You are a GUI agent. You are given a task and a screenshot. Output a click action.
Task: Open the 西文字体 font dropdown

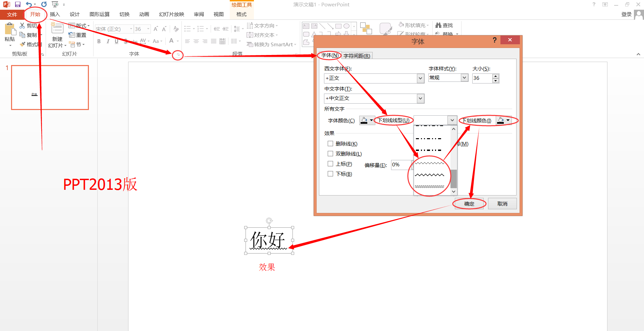point(421,78)
